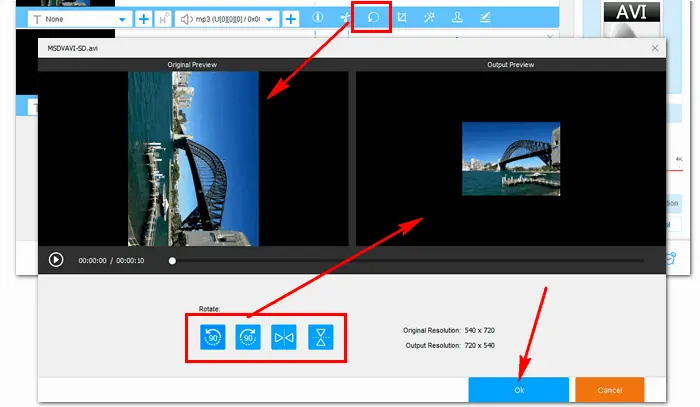Screen dimensions: 700x407
Task: Add a new audio track
Action: click(291, 19)
